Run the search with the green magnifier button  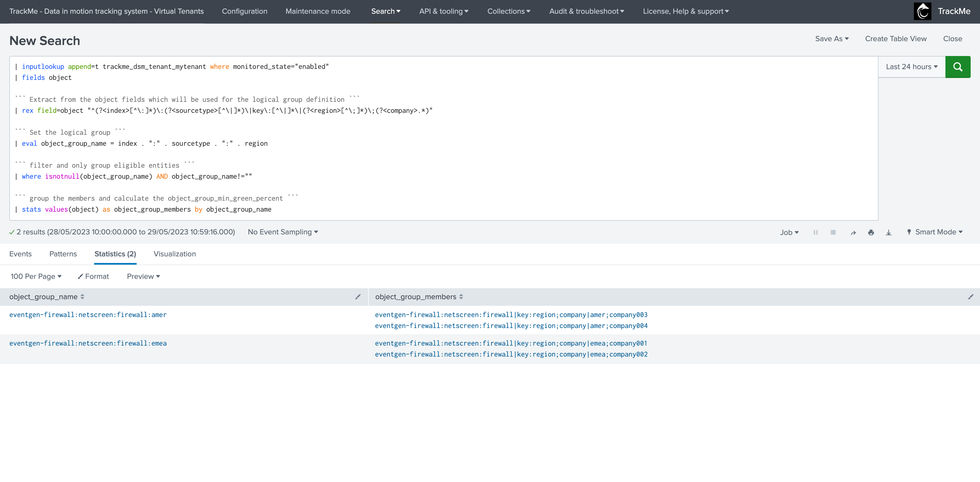[x=958, y=67]
